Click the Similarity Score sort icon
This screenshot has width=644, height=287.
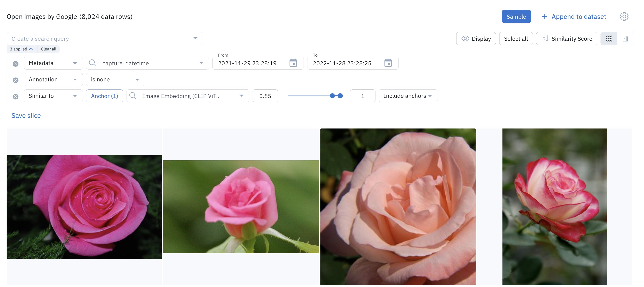click(545, 38)
